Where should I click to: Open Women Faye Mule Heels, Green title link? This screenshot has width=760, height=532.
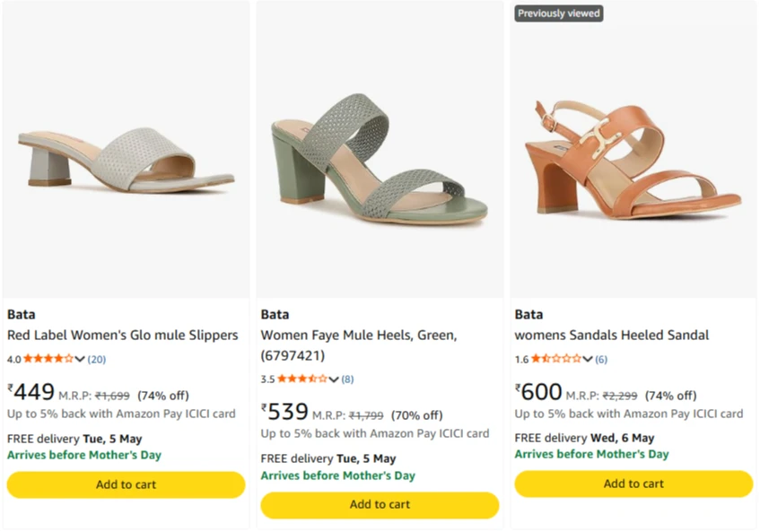click(359, 335)
